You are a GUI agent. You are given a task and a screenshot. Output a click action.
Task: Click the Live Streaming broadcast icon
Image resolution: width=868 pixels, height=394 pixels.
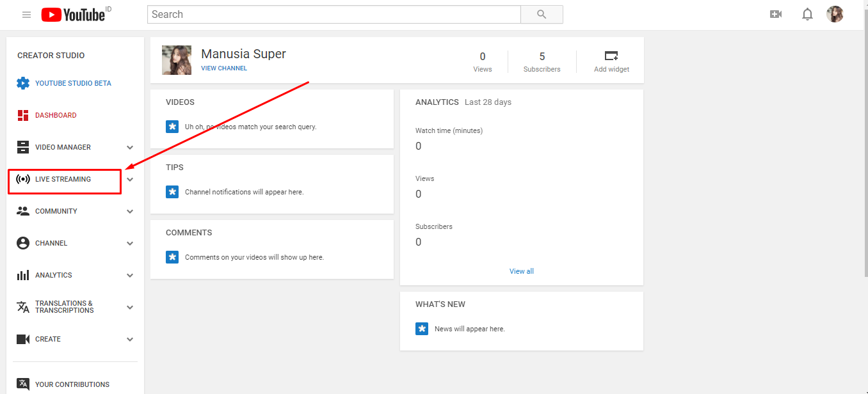[23, 179]
